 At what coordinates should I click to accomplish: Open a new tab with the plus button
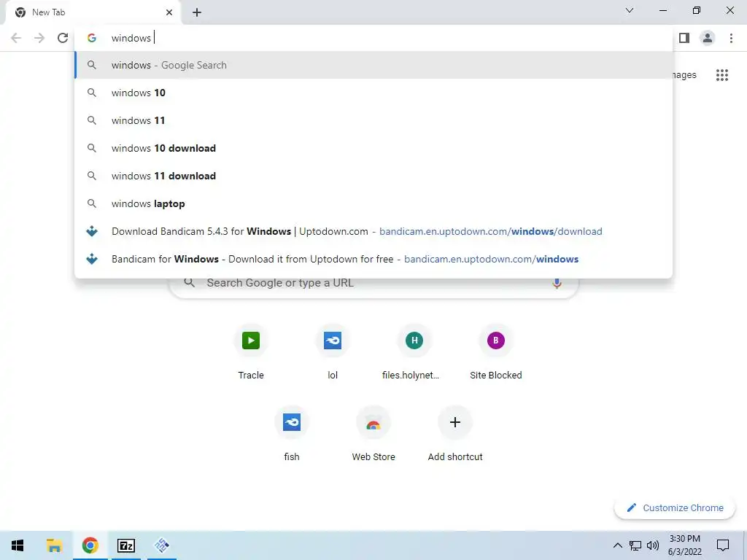pyautogui.click(x=197, y=12)
